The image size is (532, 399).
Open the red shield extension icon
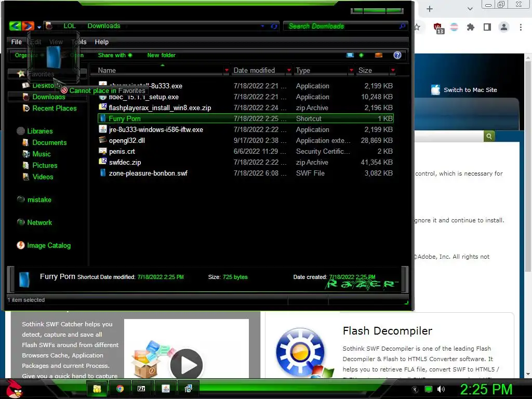click(x=438, y=28)
